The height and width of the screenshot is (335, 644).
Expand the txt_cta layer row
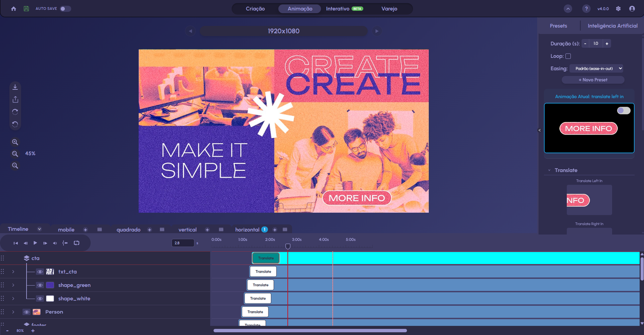tap(13, 272)
